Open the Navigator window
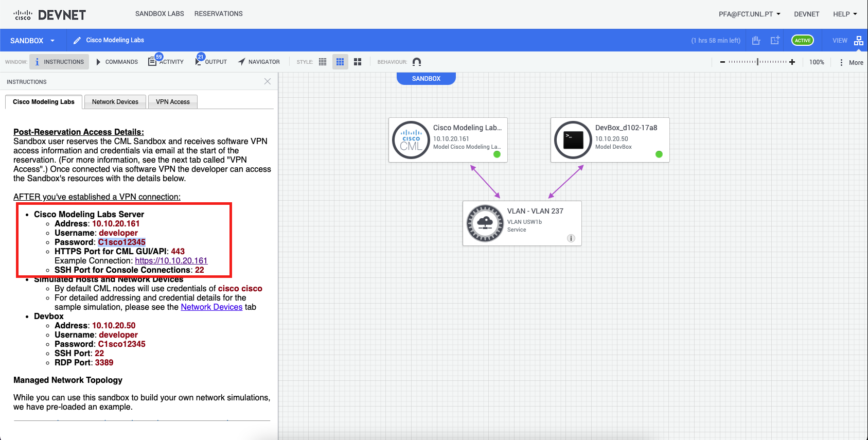The image size is (868, 440). (259, 62)
